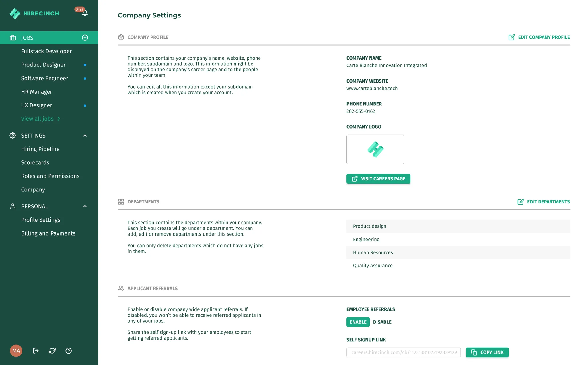588x365 pixels.
Task: Expand View all jobs link
Action: tap(40, 119)
